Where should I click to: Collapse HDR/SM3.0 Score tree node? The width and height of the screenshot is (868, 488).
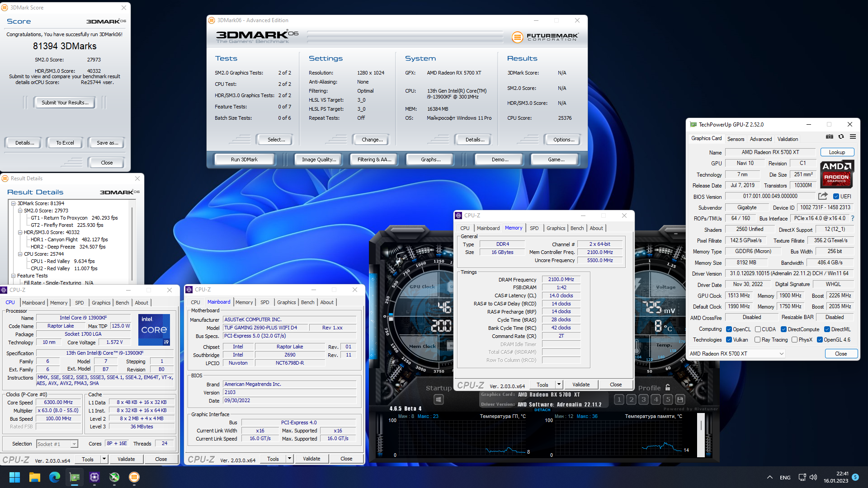pos(20,232)
